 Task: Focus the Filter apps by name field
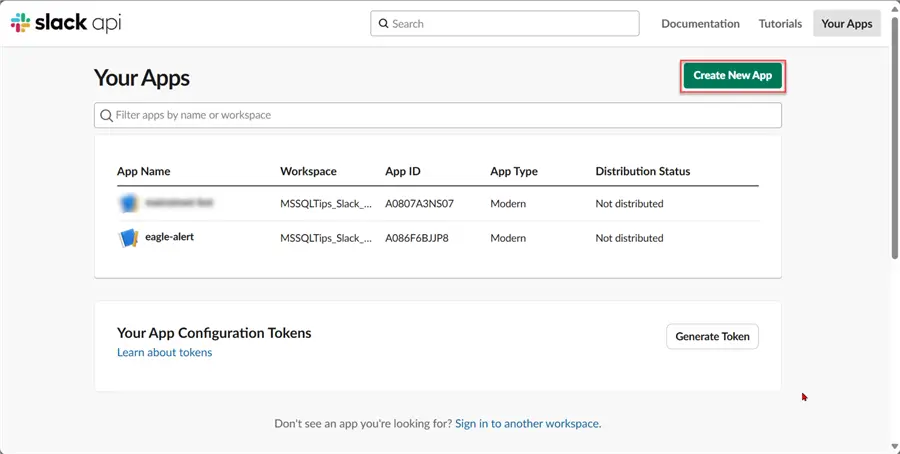[x=437, y=115]
